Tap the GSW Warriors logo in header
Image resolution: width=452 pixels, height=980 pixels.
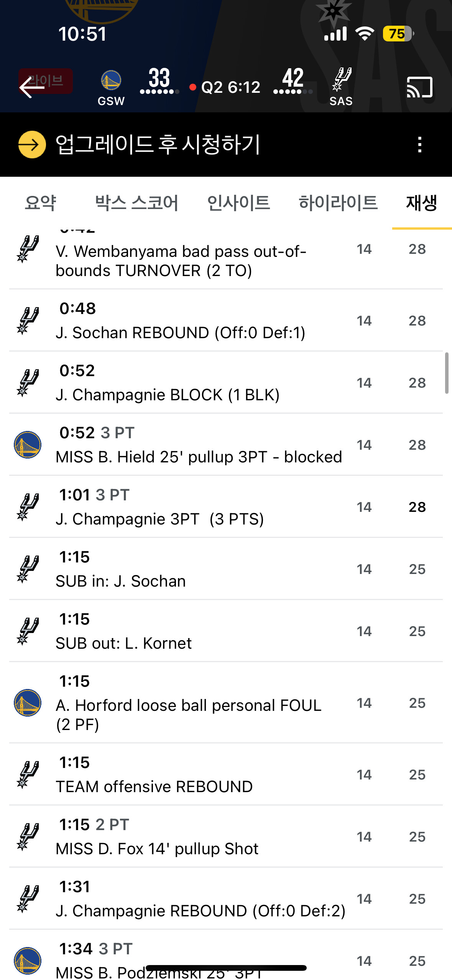(111, 81)
